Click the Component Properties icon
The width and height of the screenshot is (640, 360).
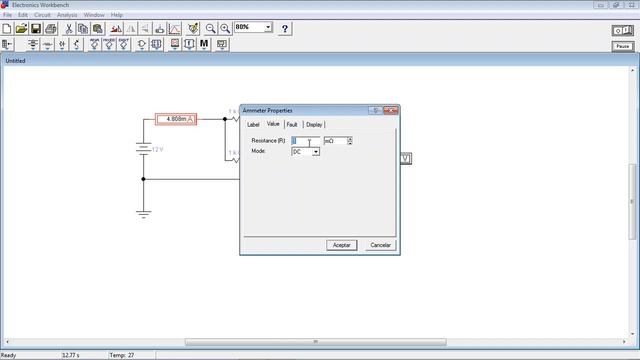[193, 29]
